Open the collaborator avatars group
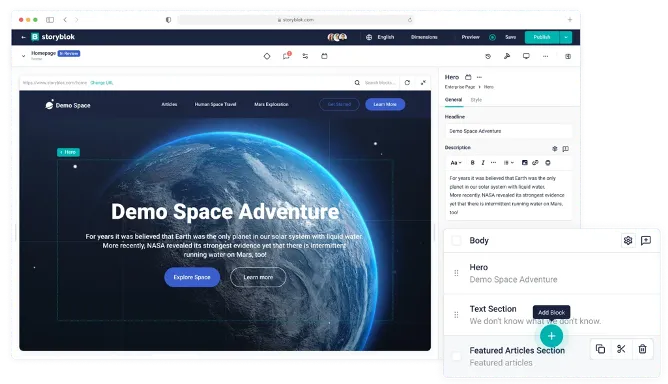The width and height of the screenshot is (668, 384). click(337, 37)
